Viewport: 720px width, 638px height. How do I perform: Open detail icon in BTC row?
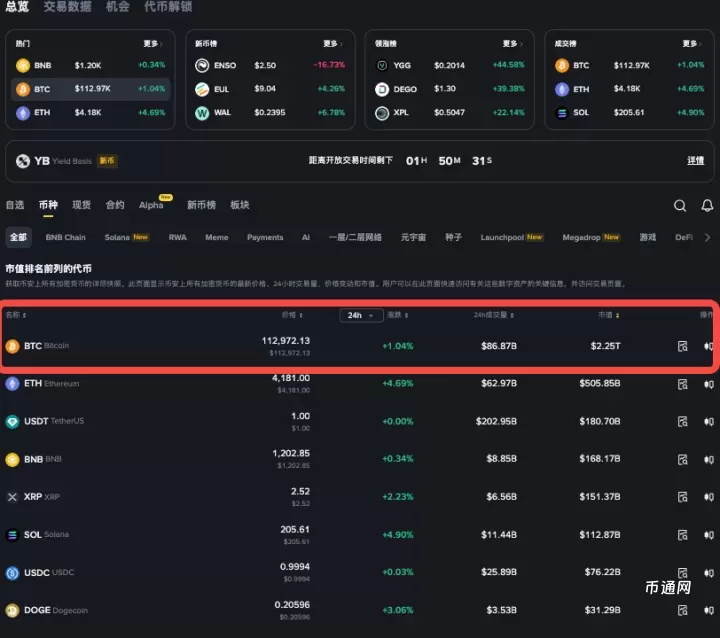coord(683,346)
